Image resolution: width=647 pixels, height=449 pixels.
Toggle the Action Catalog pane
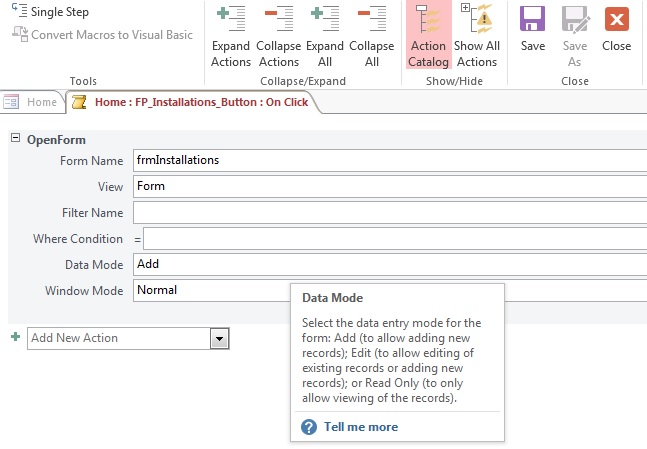[x=428, y=35]
